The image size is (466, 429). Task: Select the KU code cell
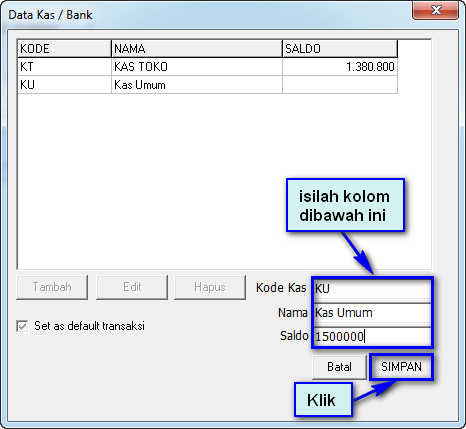[64, 85]
